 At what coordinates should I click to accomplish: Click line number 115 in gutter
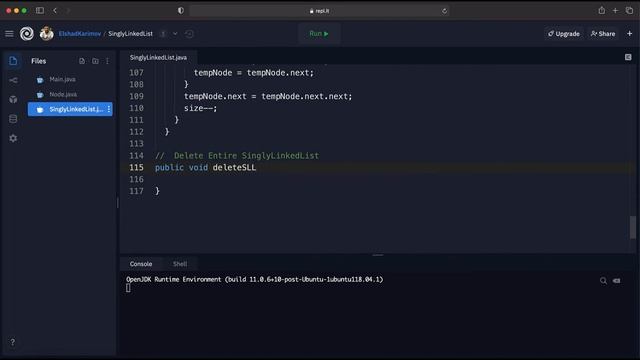[136, 167]
